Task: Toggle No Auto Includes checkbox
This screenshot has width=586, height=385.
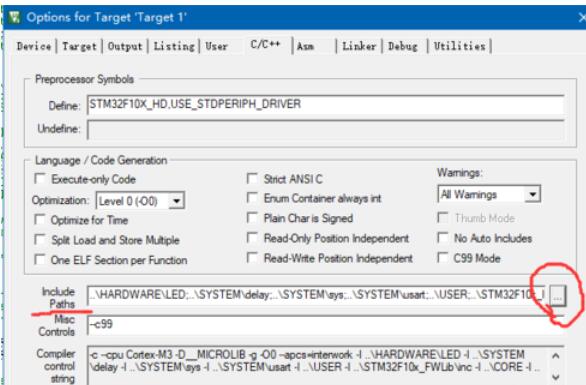Action: point(443,238)
